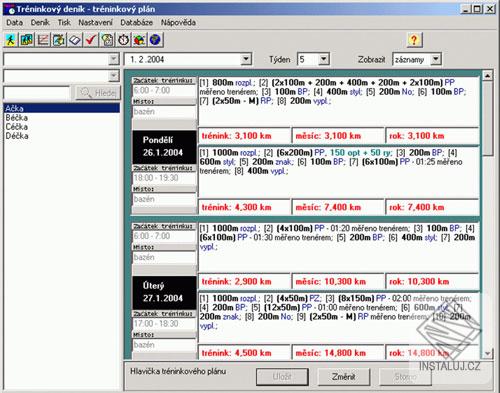Image resolution: width=500 pixels, height=393 pixels.
Task: Click the 6:00 - 7:00 time field for Pondělí
Action: click(164, 90)
